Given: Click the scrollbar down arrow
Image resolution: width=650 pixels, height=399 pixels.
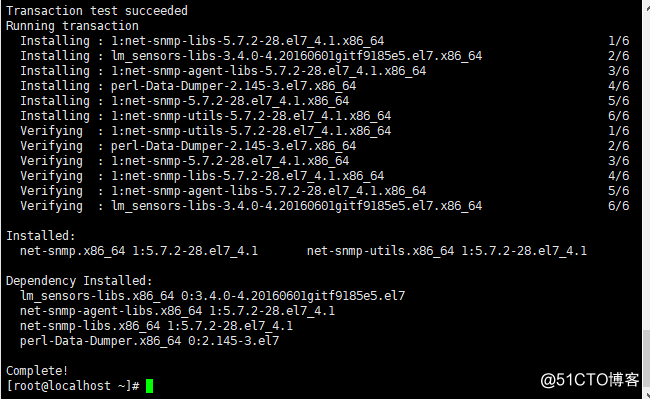Looking at the screenshot, I should (x=646, y=394).
